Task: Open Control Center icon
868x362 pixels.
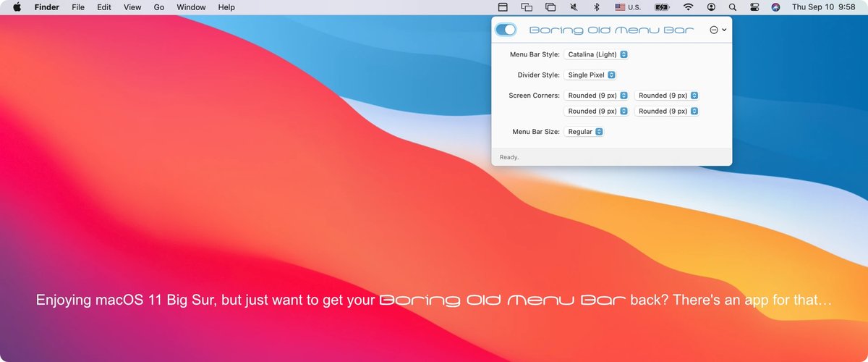Action: (x=754, y=7)
